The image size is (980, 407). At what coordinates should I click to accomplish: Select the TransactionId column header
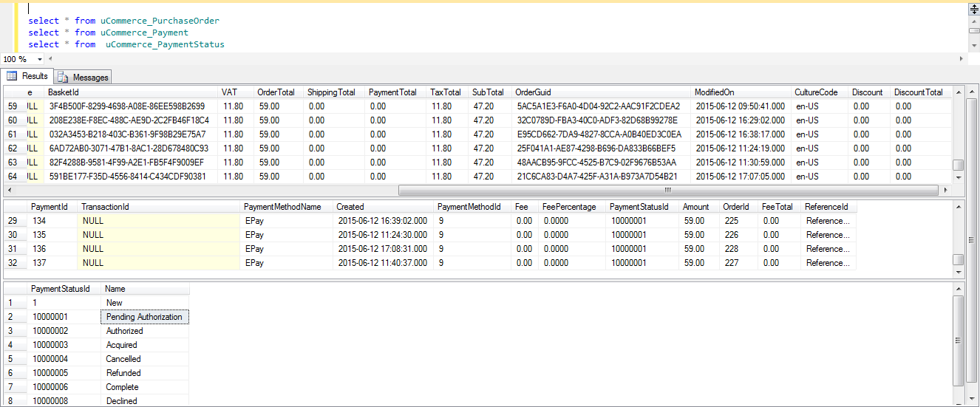click(x=159, y=207)
